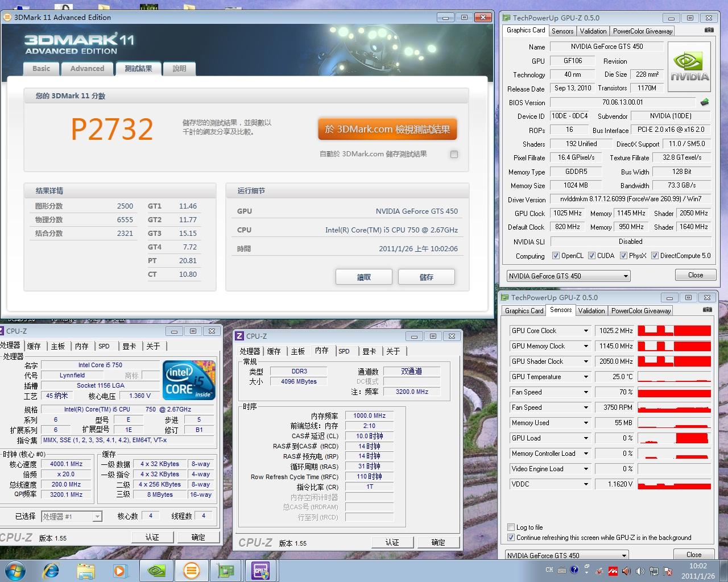Click the GPU Clock 1025 MHz field
Viewport: 728px width, 582px height.
point(567,213)
